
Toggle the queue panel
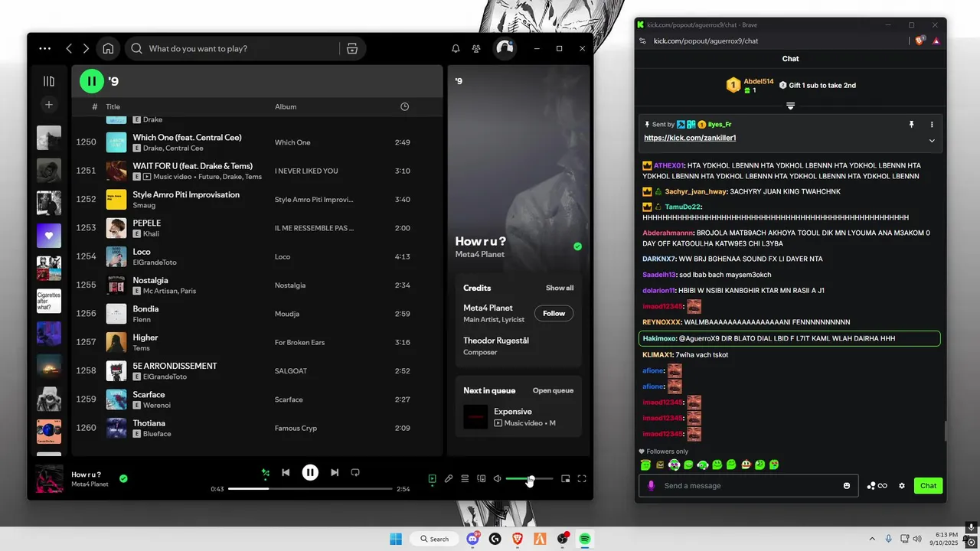point(465,479)
